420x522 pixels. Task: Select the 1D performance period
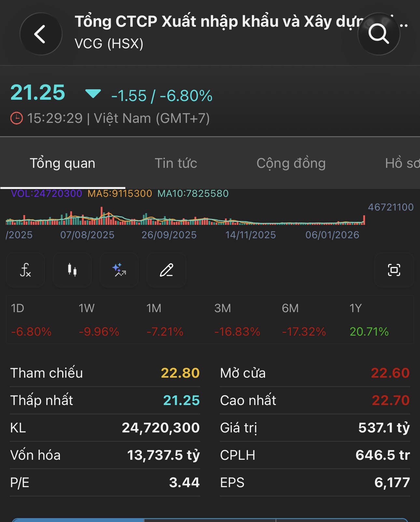pyautogui.click(x=31, y=320)
